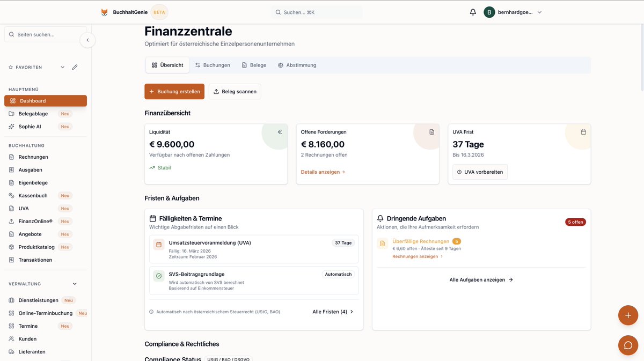Open the notifications bell
Screen dimensions: 644x361
pos(473,12)
